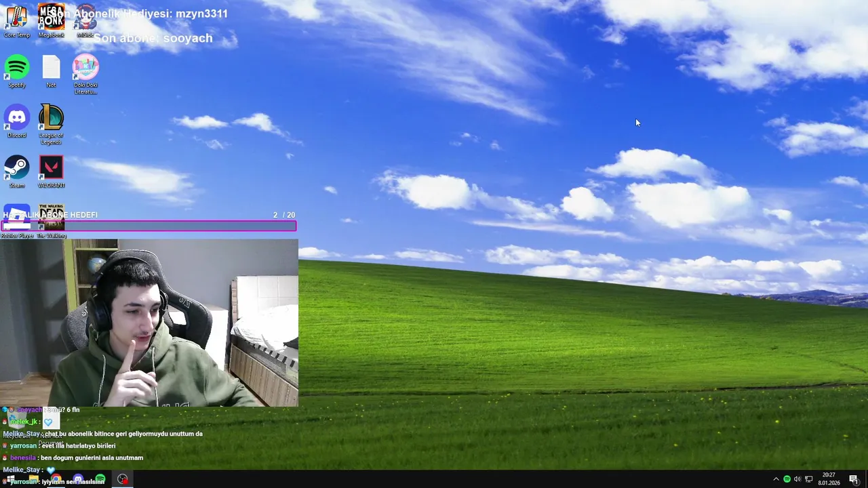This screenshot has height=488, width=868.
Task: Select the VALORANT desktop shortcut
Action: [x=51, y=172]
